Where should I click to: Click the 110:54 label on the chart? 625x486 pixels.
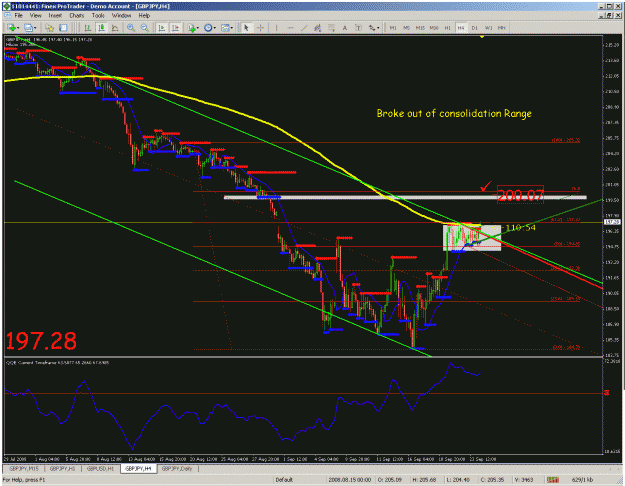tap(521, 228)
